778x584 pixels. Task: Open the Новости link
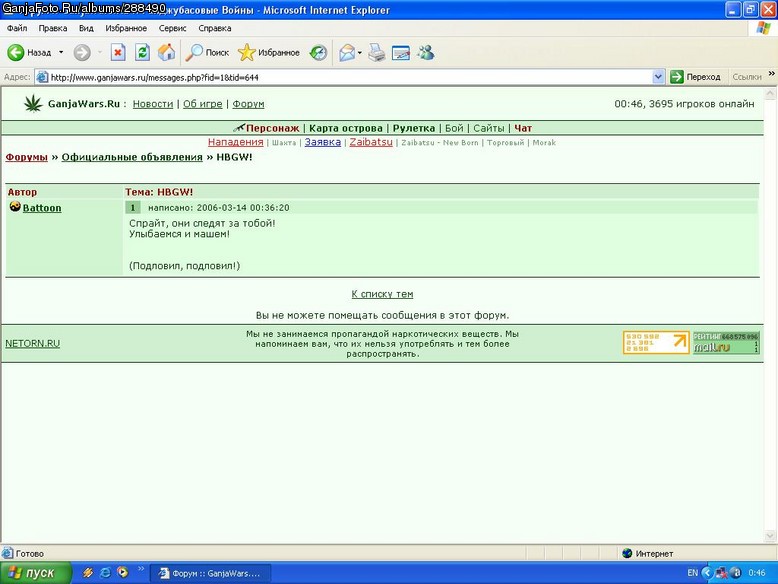153,104
